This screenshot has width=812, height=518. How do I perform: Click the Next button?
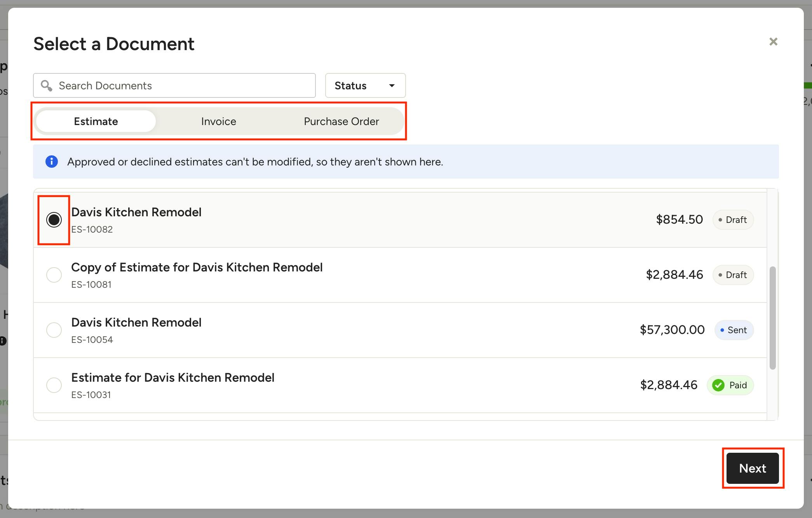(x=753, y=468)
